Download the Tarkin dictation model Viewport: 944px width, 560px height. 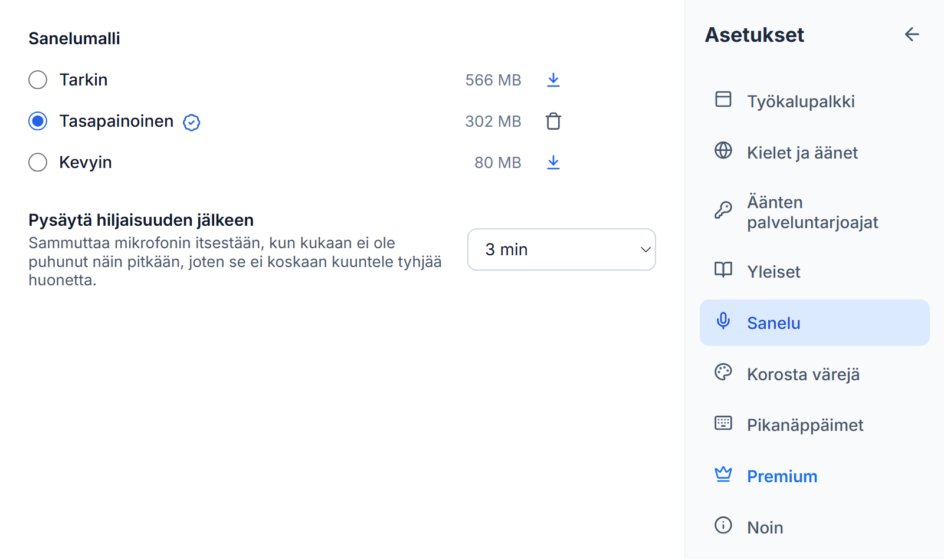point(553,80)
